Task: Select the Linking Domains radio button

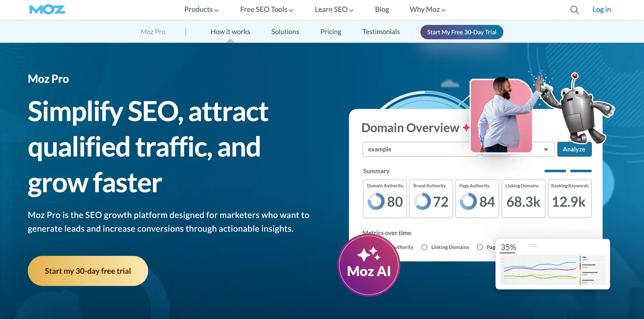Action: click(x=424, y=247)
